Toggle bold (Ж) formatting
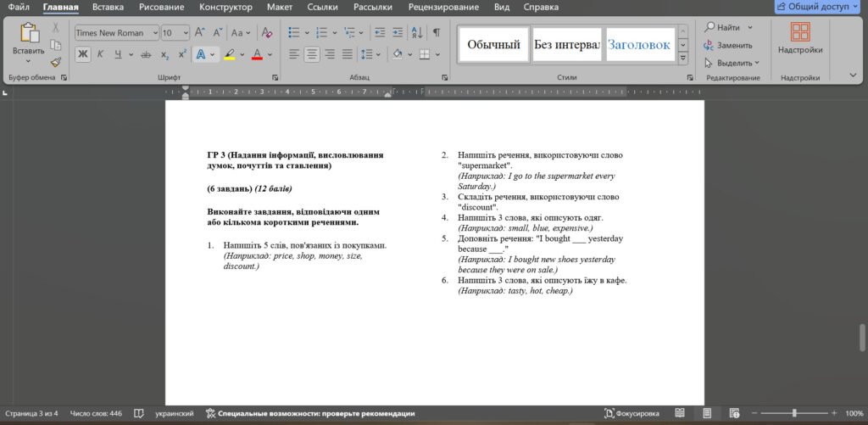 83,54
